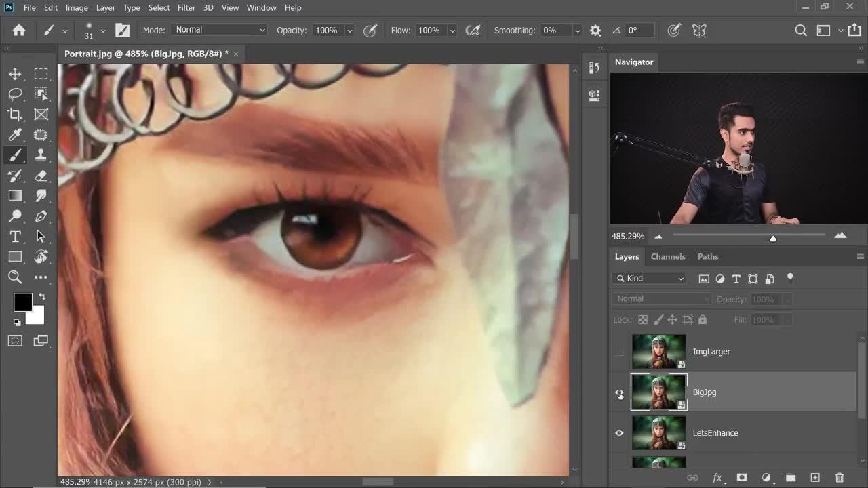Add a layer style (fx)
Viewport: 868px width, 488px height.
click(717, 478)
